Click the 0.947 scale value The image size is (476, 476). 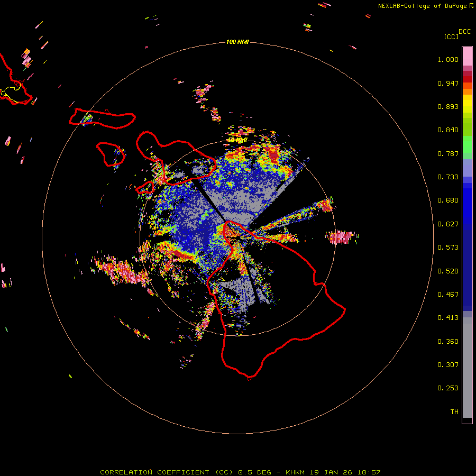(448, 83)
